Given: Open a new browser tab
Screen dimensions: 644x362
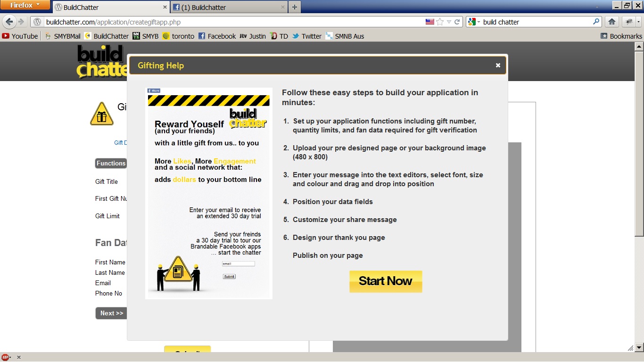Looking at the screenshot, I should pyautogui.click(x=295, y=7).
